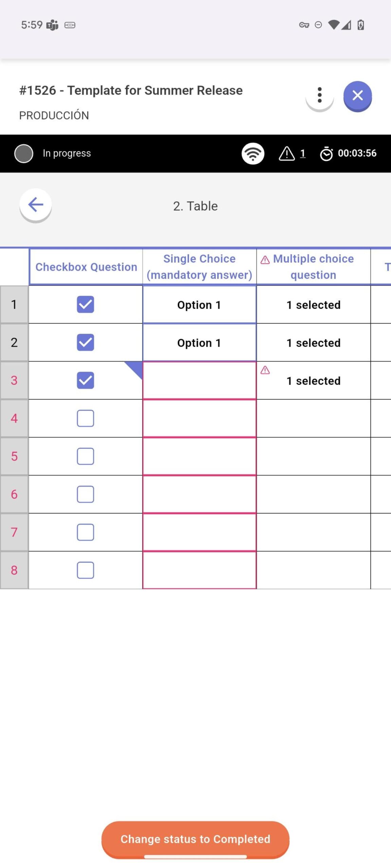Select row number 5 header
Screen dimensions: 391x868
[x=14, y=456]
